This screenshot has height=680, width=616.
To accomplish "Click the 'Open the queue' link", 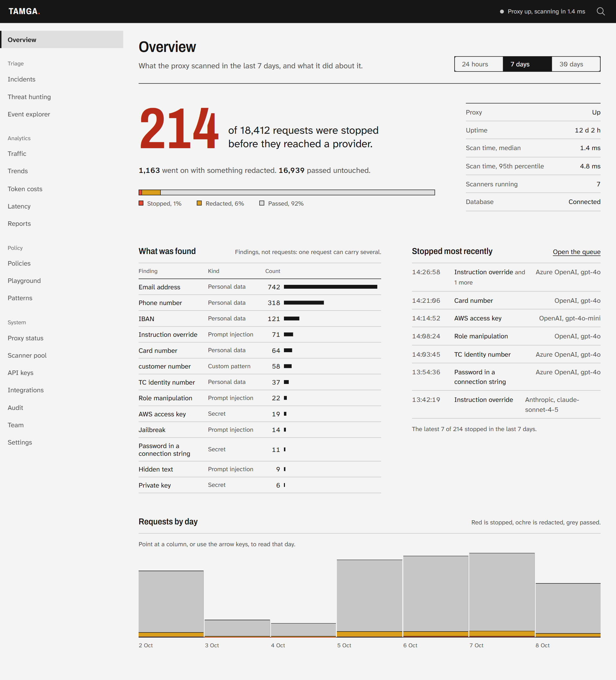I will pyautogui.click(x=576, y=252).
